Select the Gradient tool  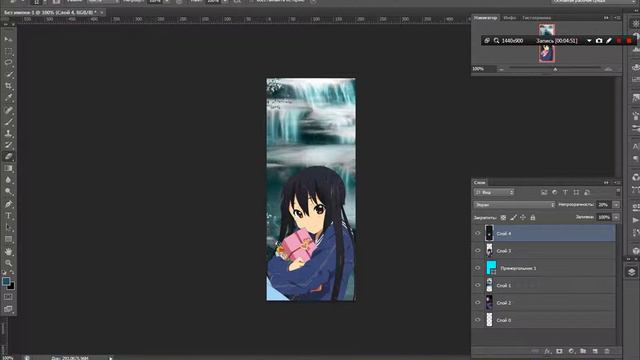(x=8, y=168)
